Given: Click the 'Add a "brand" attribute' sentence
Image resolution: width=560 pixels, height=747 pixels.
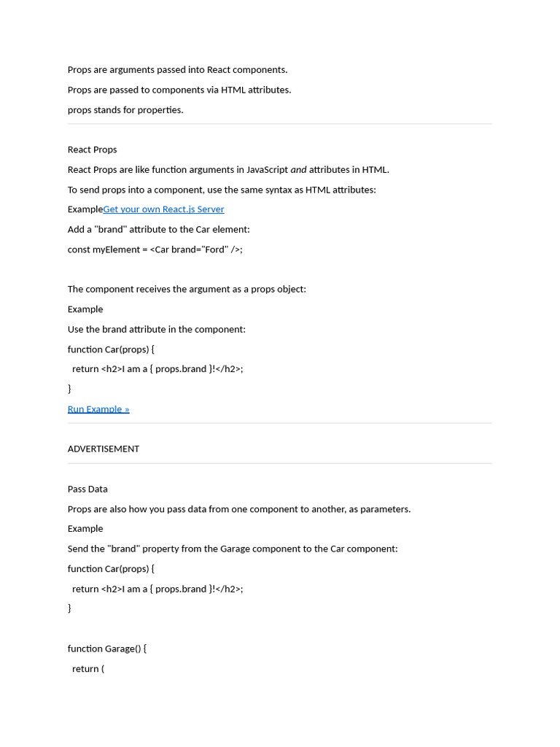Looking at the screenshot, I should [x=158, y=230].
